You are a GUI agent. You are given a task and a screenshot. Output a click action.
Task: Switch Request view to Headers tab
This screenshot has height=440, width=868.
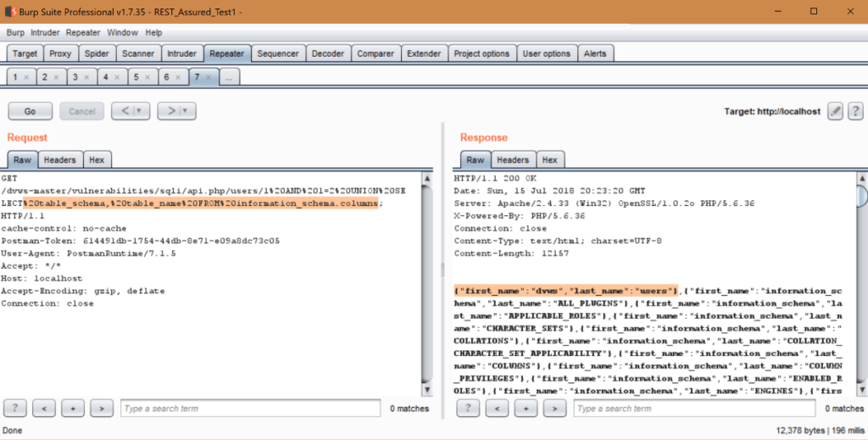(59, 159)
